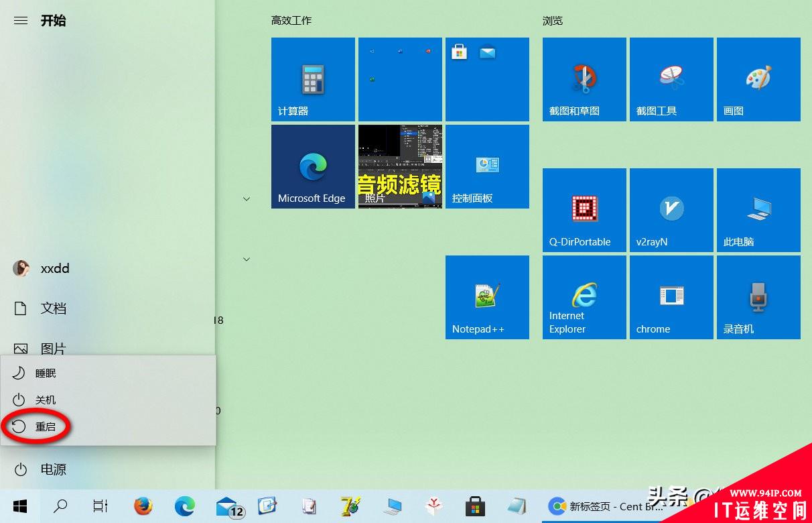Launch Firefox from the taskbar
Image resolution: width=812 pixels, height=523 pixels.
(x=143, y=506)
